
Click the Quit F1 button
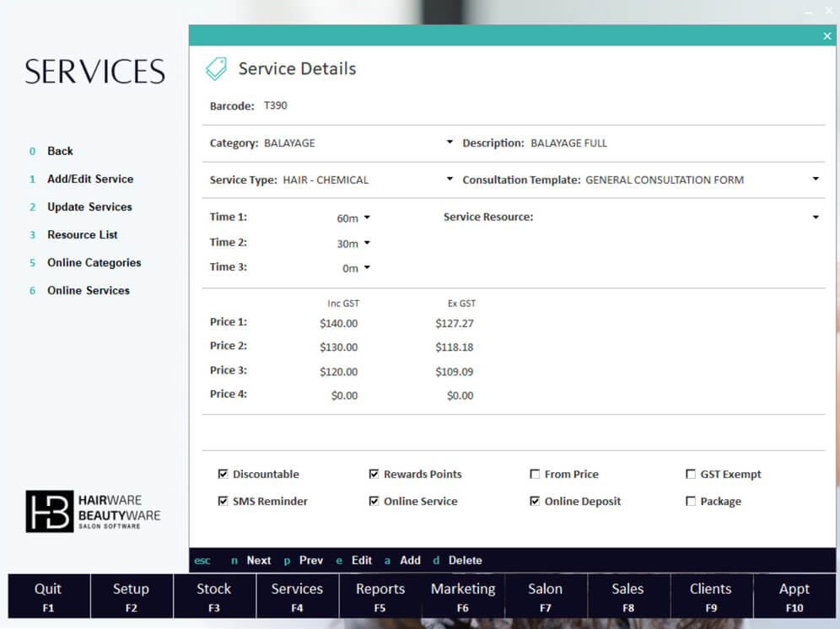tap(48, 596)
